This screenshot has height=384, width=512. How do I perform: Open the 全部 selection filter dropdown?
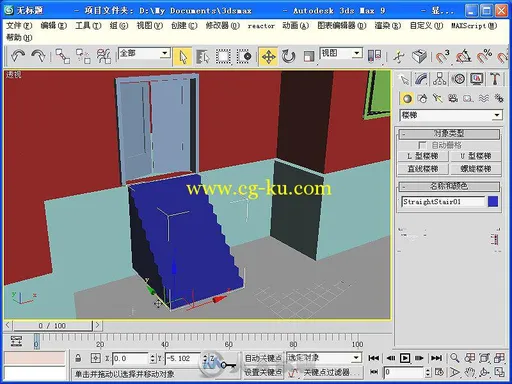[144, 53]
